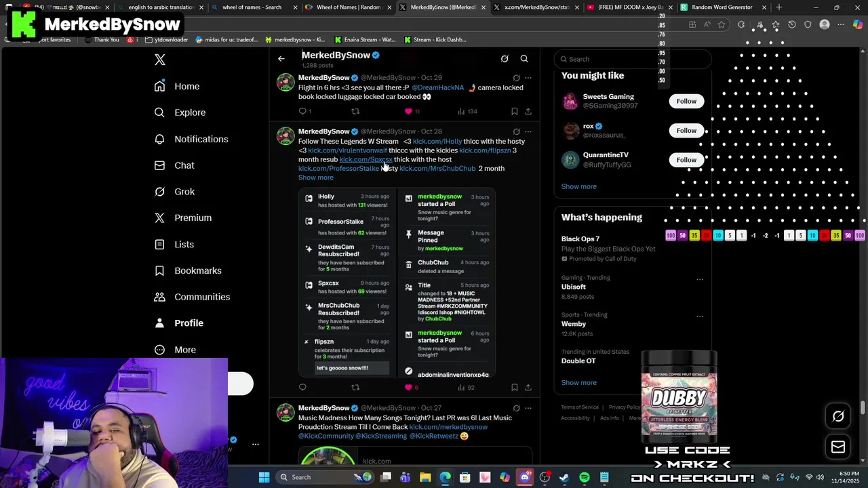Image resolution: width=868 pixels, height=488 pixels.
Task: Open the Explore page
Action: click(180, 113)
